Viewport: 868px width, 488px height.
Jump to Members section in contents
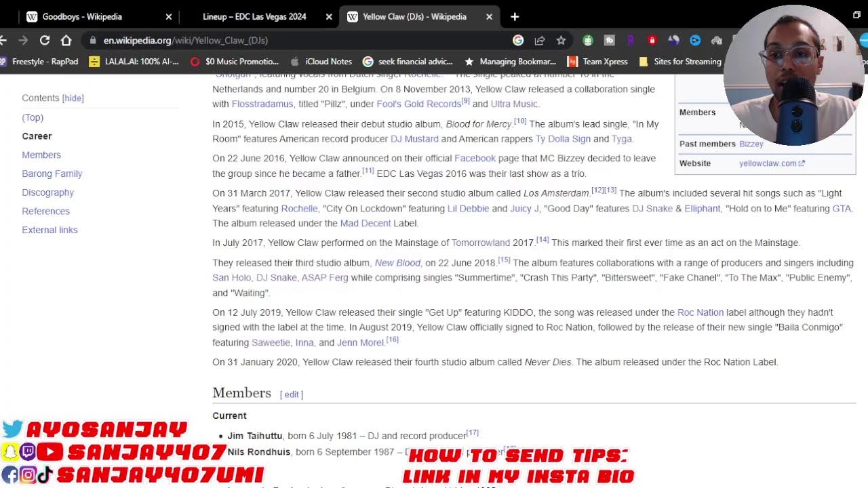[41, 155]
